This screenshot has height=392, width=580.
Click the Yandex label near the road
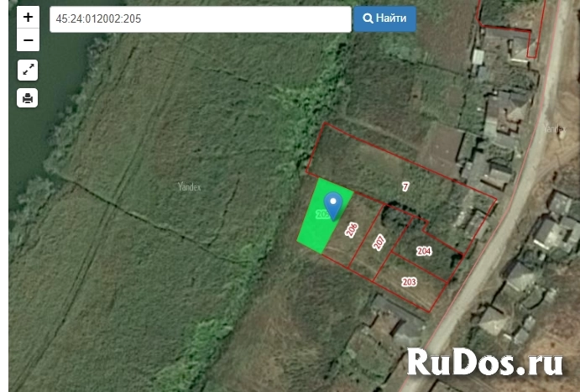coord(553,128)
